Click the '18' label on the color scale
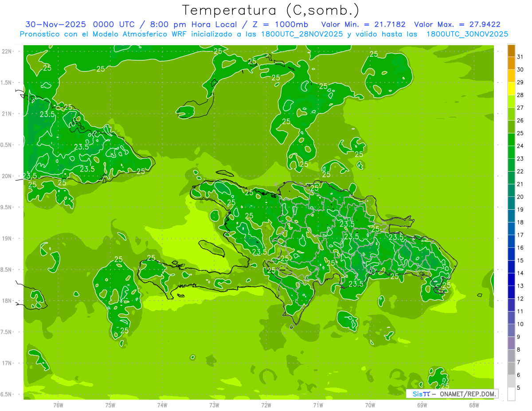532x411 pixels. (520, 223)
